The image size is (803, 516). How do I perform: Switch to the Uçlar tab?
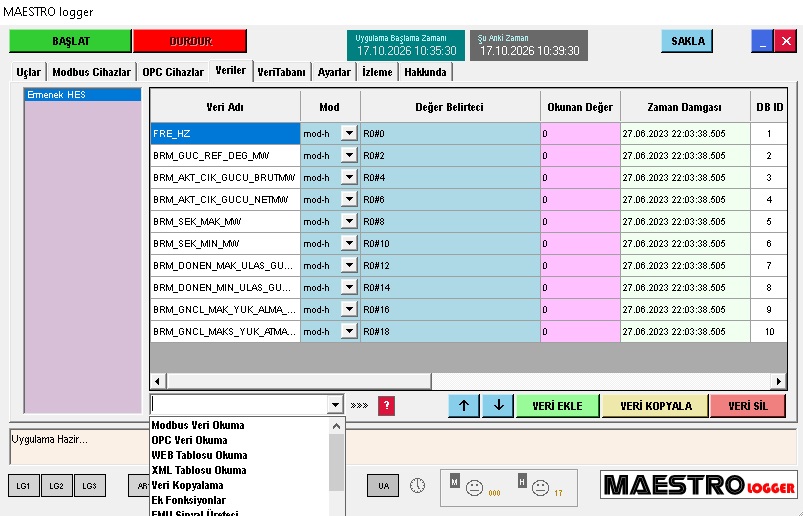point(29,72)
